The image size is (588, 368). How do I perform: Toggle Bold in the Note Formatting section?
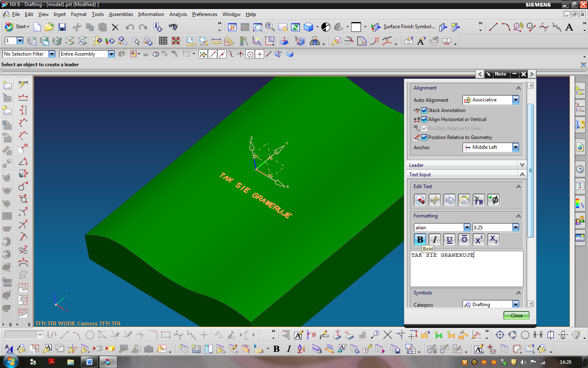[420, 240]
